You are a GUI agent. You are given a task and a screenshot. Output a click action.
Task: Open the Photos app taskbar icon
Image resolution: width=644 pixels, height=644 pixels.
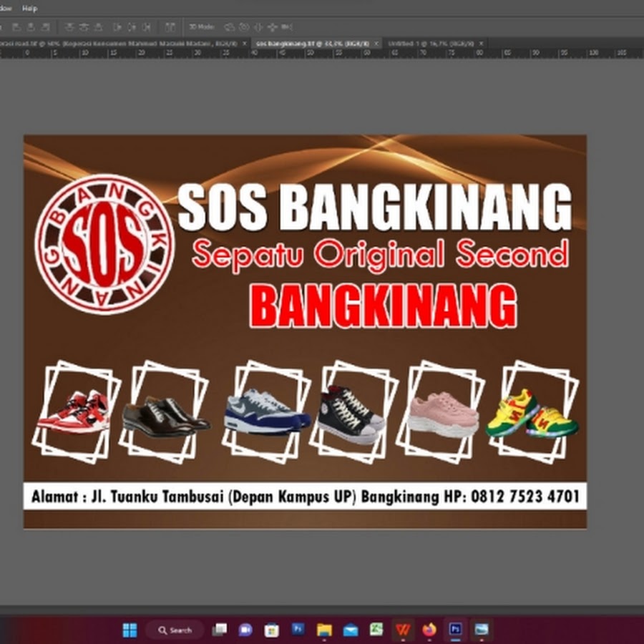(x=482, y=630)
